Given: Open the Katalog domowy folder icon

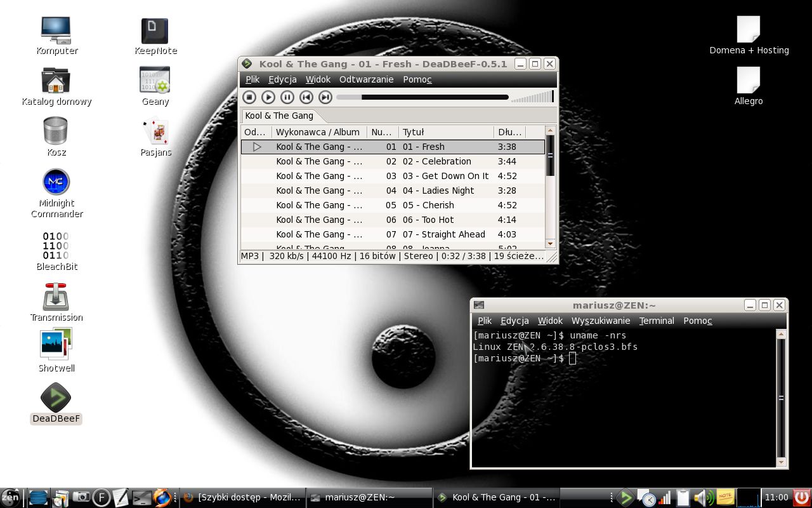Looking at the screenshot, I should (56, 86).
